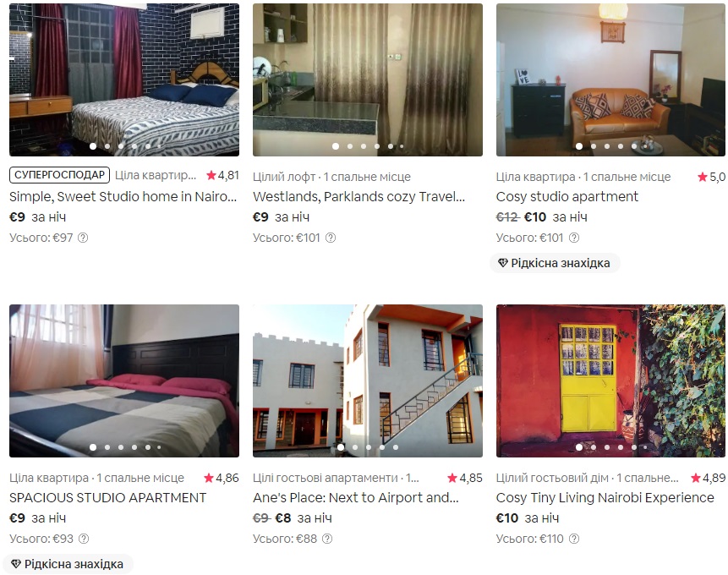
Task: Click total price help icon for €97 listing
Action: coord(83,238)
